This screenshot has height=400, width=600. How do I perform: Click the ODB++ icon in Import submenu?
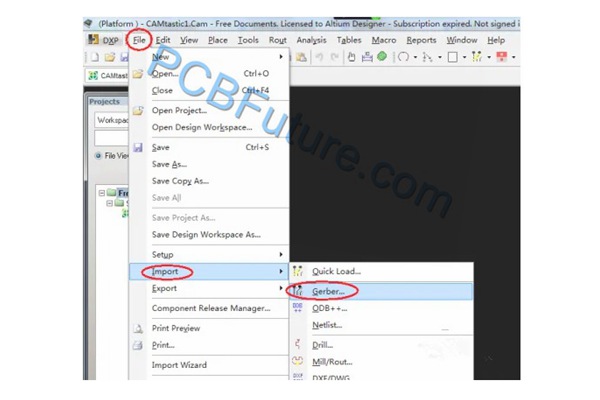coord(298,308)
